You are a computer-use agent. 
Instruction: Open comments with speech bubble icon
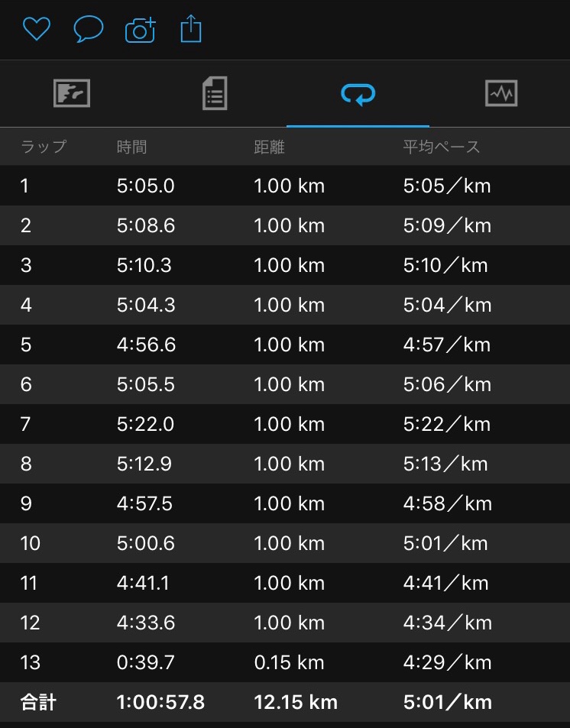[x=89, y=29]
